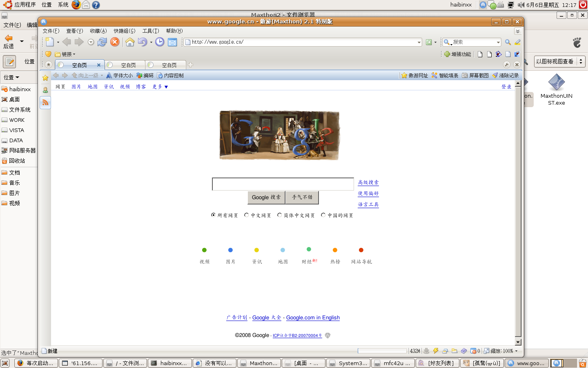Viewport: 588px width, 368px height.
Task: Click the Google.com in English link
Action: tap(313, 318)
